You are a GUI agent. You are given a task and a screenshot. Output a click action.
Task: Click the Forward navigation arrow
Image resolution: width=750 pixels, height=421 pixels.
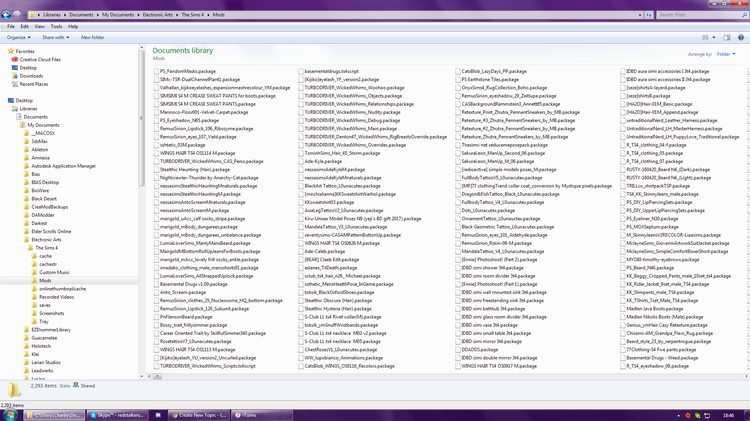17,15
